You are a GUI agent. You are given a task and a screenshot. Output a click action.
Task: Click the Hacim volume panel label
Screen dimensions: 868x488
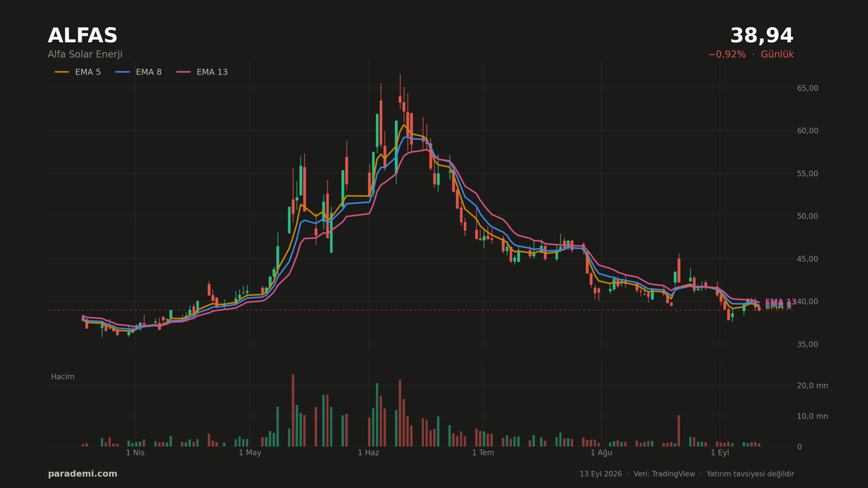click(62, 377)
